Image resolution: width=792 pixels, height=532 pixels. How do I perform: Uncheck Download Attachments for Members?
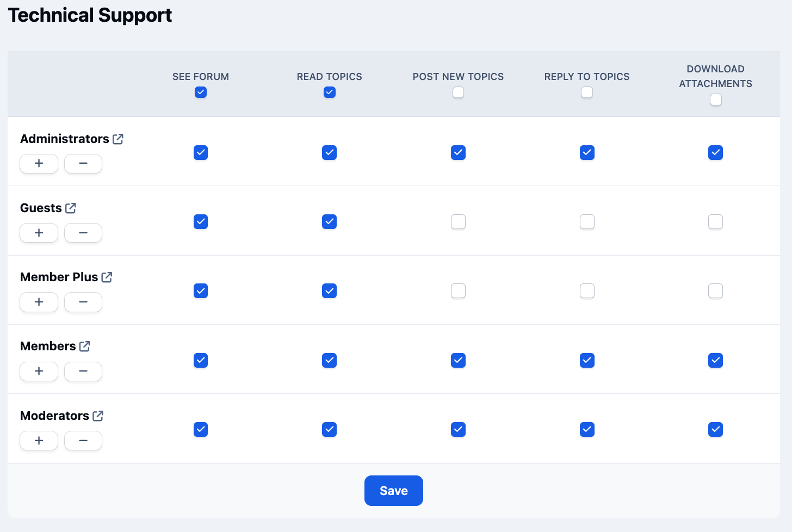(716, 361)
